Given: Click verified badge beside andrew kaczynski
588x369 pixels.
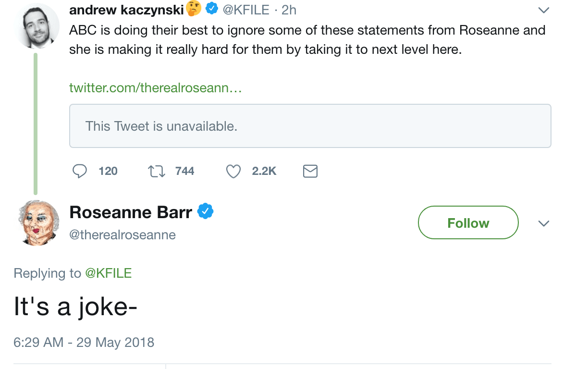Looking at the screenshot, I should pos(212,9).
